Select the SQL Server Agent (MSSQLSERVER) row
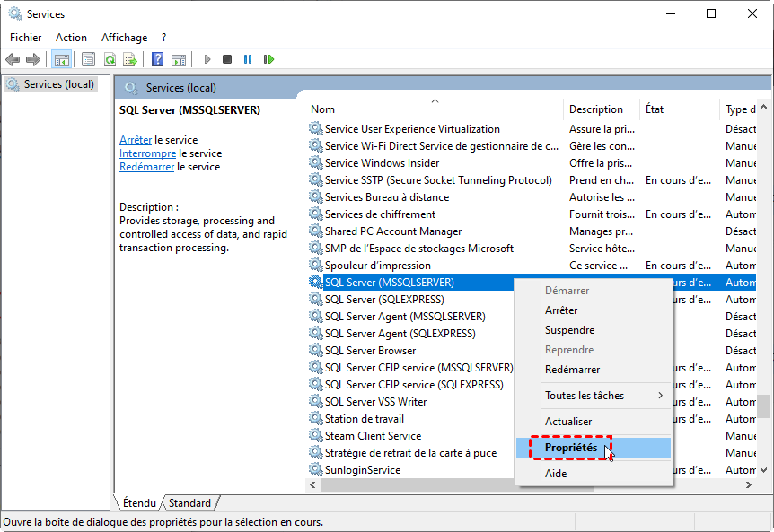This screenshot has height=532, width=774. [x=410, y=316]
